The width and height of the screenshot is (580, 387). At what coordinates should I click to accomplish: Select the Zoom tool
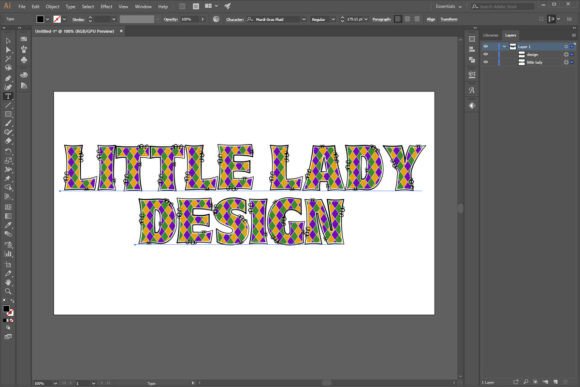(8, 292)
